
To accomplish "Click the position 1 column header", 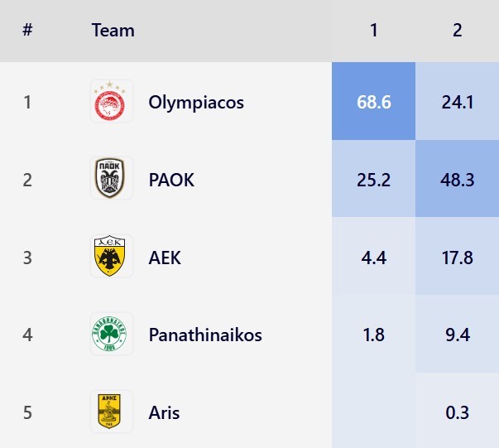I will [x=374, y=31].
